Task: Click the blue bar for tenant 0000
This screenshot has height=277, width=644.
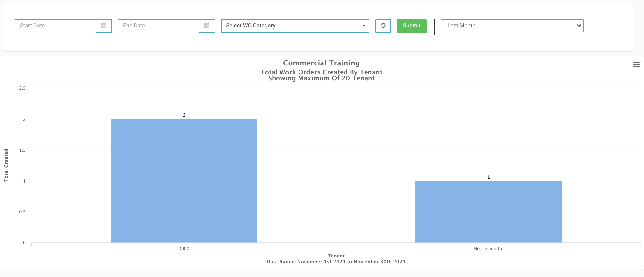Action: (x=184, y=181)
